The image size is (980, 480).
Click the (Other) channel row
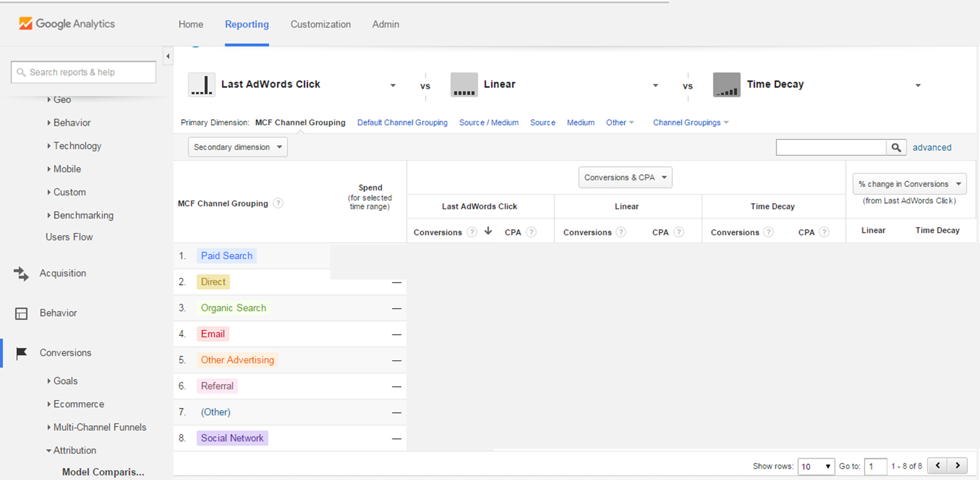[x=215, y=412]
